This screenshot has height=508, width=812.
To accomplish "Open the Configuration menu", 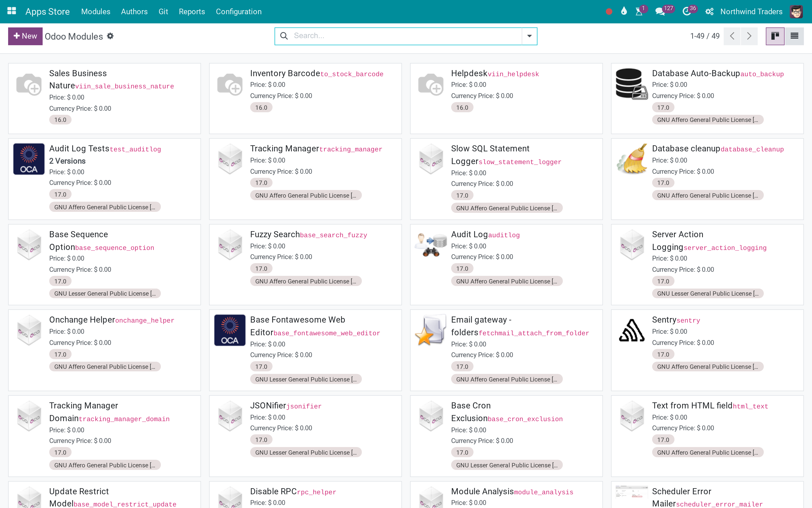I will coord(239,11).
